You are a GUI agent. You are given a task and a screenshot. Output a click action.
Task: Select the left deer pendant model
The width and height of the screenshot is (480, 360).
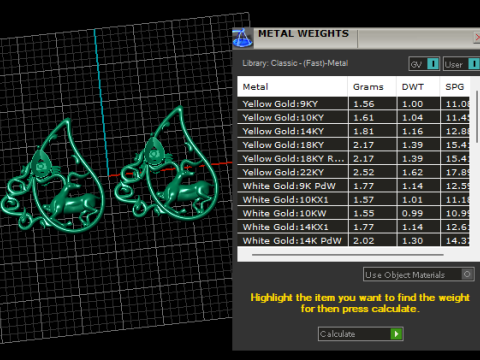[53, 177]
